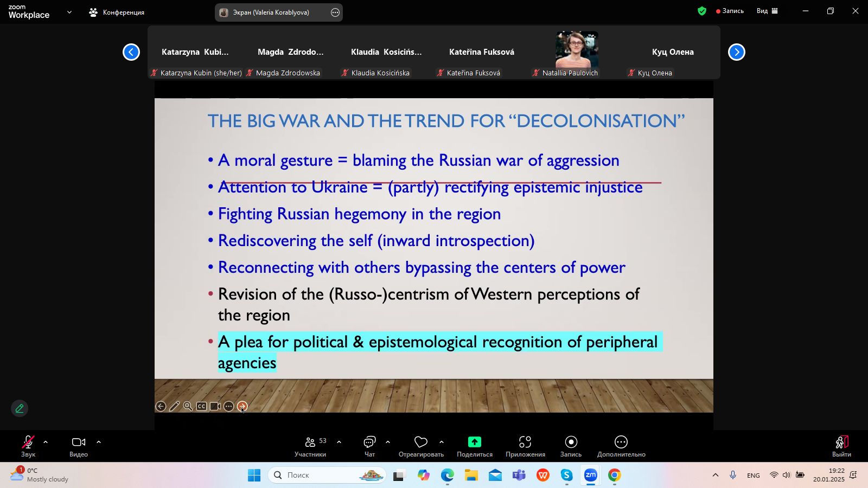Click the Windows taskbar Поиск search field
Viewport: 868px width, 488px height.
[327, 475]
